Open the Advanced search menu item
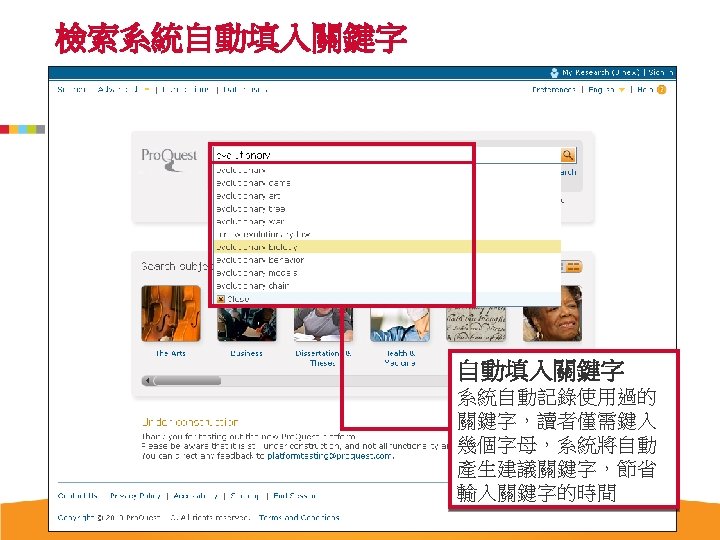Viewport: 720px width, 540px height. coord(118,90)
